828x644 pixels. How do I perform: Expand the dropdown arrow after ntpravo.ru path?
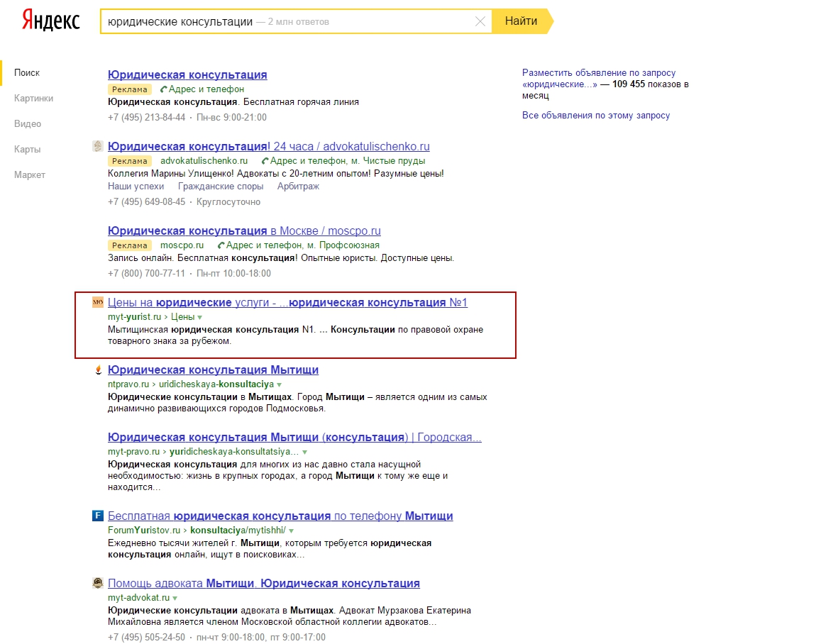coord(280,385)
